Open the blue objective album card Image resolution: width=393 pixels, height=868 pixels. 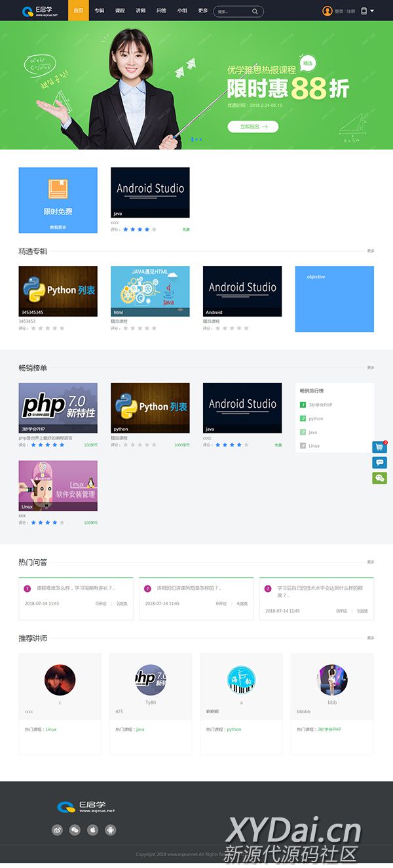point(335,299)
